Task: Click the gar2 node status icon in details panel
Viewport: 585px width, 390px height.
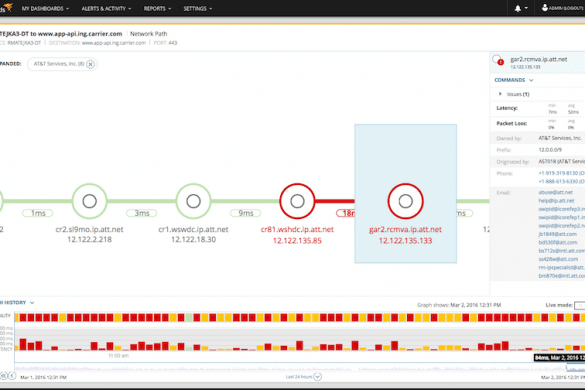Action: [498, 60]
